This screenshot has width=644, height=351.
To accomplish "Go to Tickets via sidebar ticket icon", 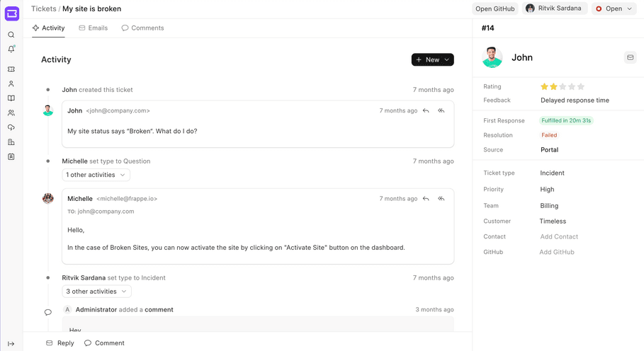I will [11, 69].
